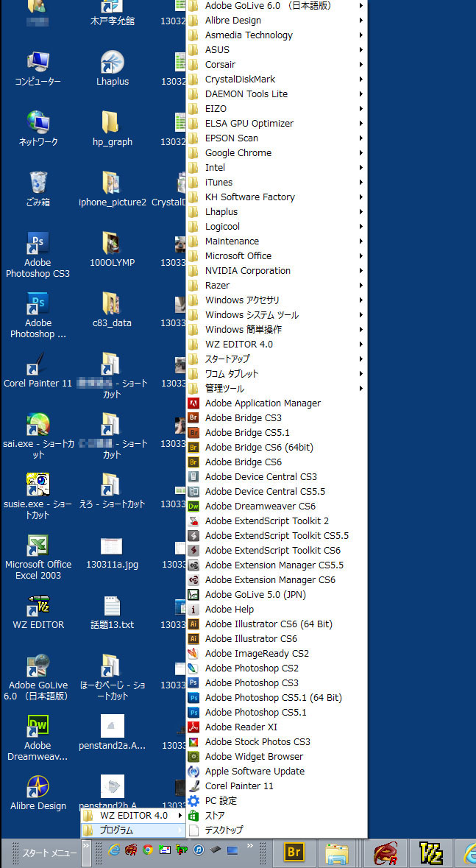This screenshot has height=868, width=476.
Task: Open iTunes quick launch icon
Action: (x=199, y=850)
